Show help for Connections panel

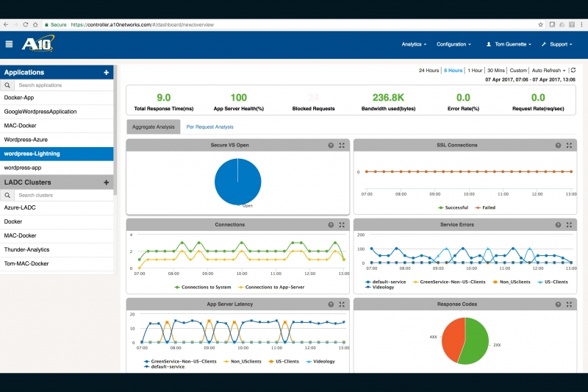point(331,225)
